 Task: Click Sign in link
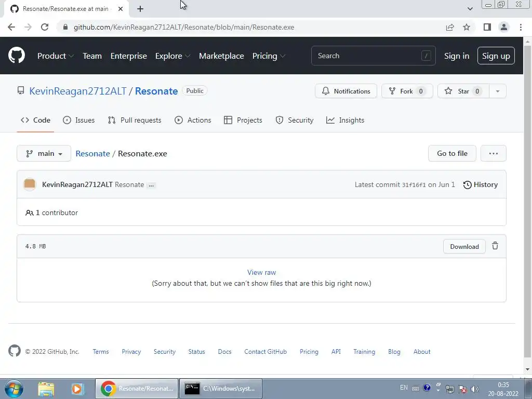coord(457,56)
